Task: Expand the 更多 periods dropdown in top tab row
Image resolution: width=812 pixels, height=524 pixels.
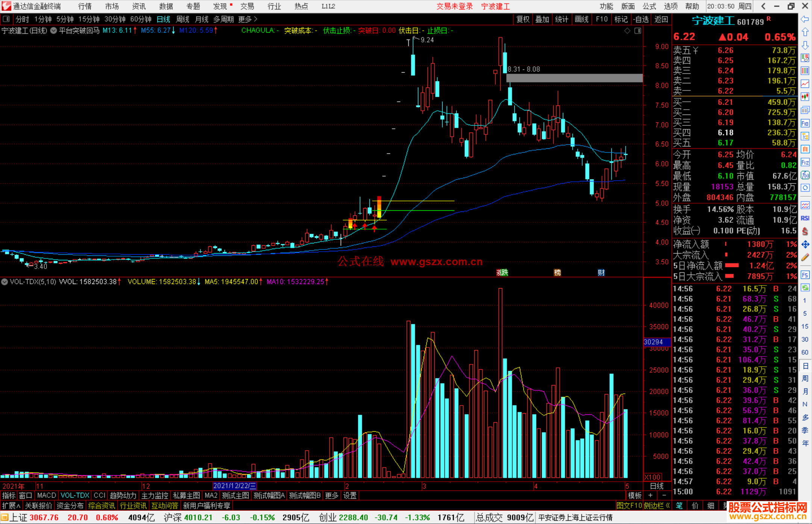Action: coord(248,19)
